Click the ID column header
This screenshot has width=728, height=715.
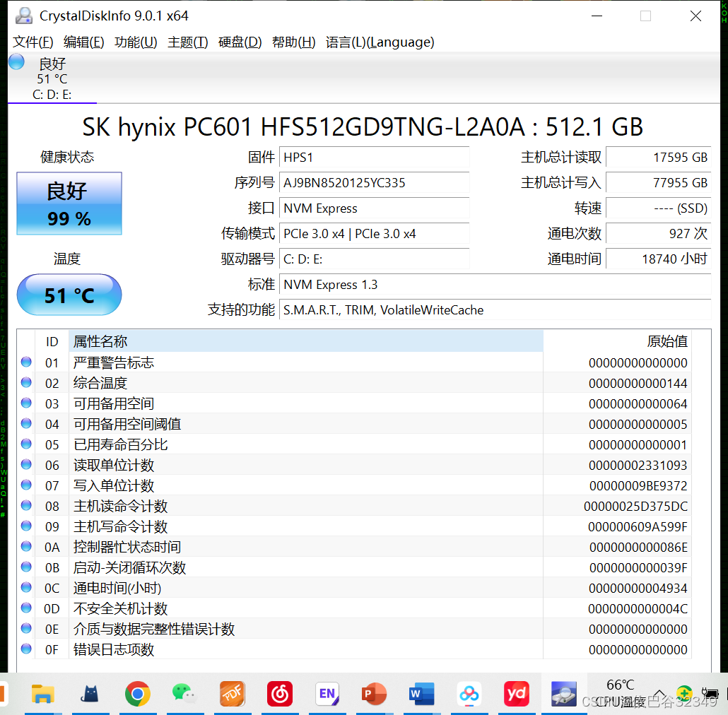(52, 341)
